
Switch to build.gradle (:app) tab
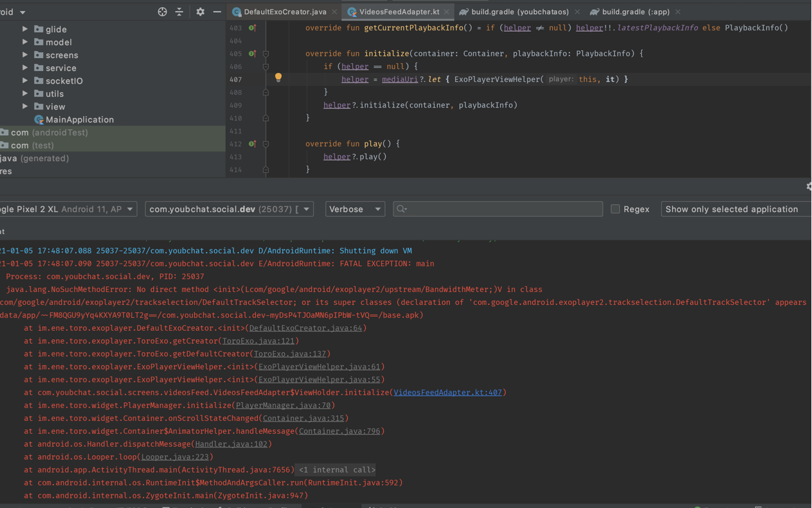(635, 12)
